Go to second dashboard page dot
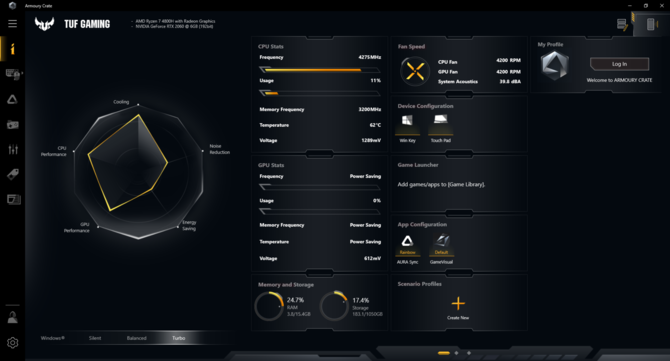Image resolution: width=670 pixels, height=361 pixels. 456,353
